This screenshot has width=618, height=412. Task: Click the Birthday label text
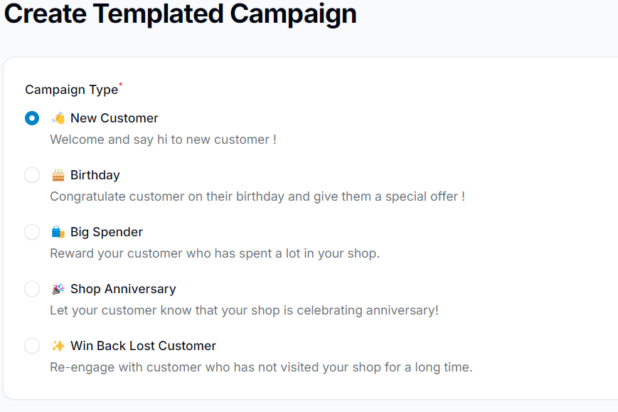(95, 175)
